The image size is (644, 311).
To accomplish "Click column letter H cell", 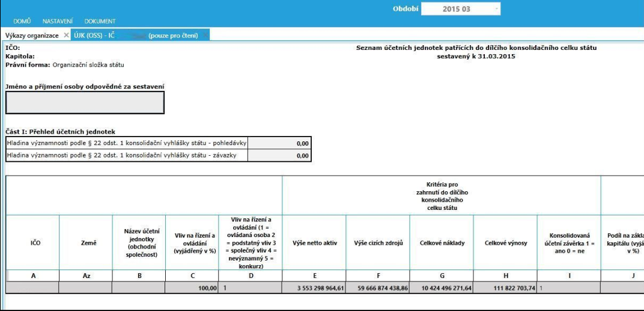I will click(x=505, y=276).
